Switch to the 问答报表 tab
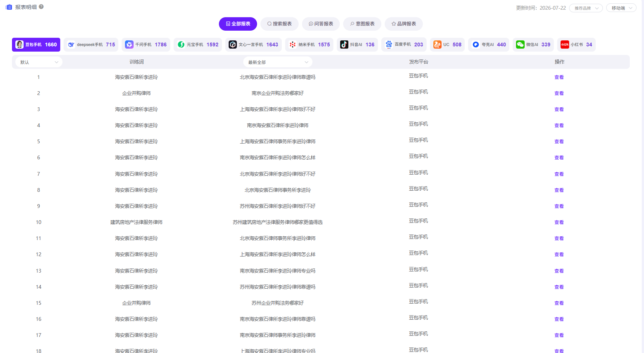 321,24
